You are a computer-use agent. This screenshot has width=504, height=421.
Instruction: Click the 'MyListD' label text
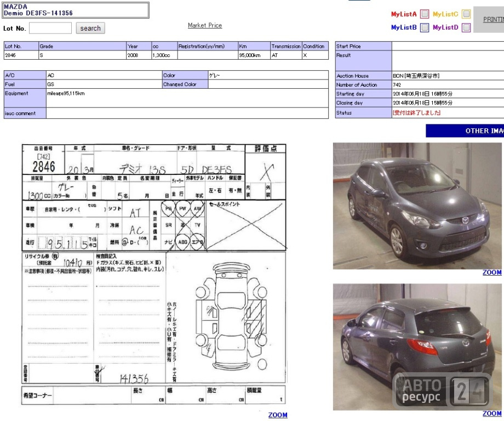445,27
